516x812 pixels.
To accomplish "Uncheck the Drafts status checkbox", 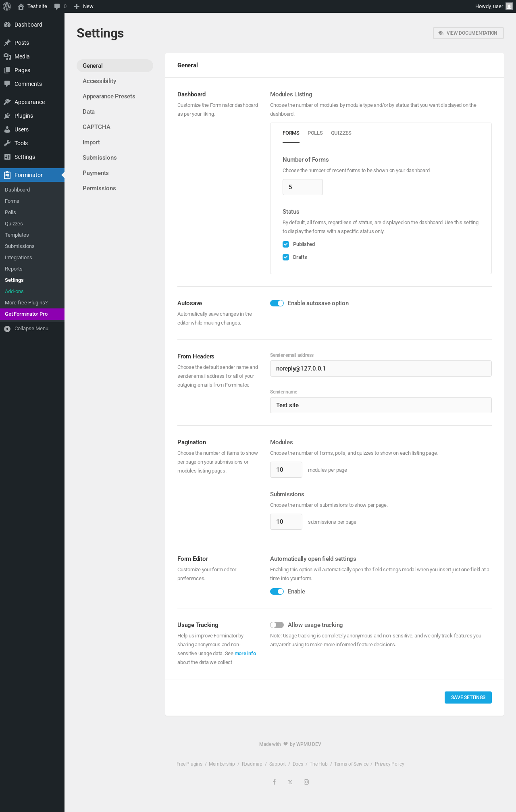I will [286, 257].
